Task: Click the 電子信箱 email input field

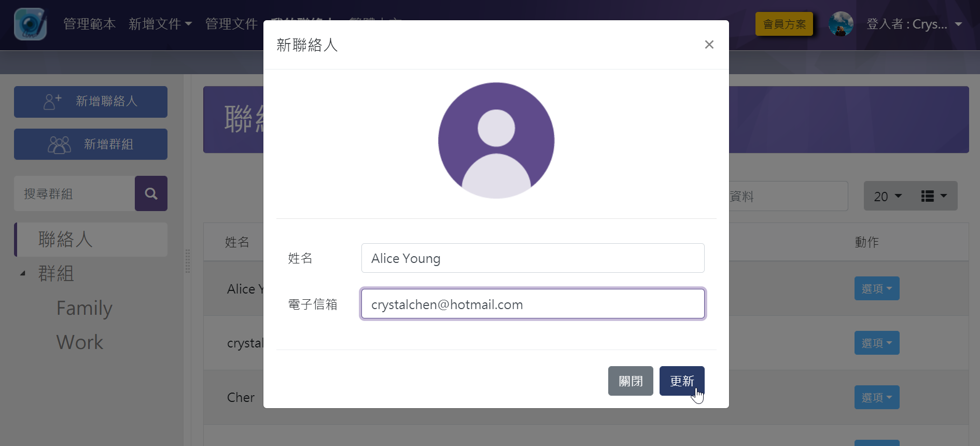Action: click(x=533, y=304)
